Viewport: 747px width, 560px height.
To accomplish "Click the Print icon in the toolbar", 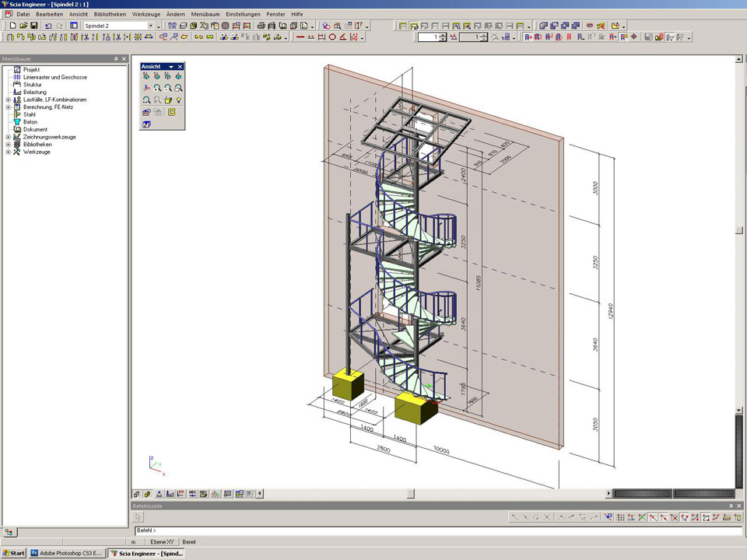I will tap(261, 26).
